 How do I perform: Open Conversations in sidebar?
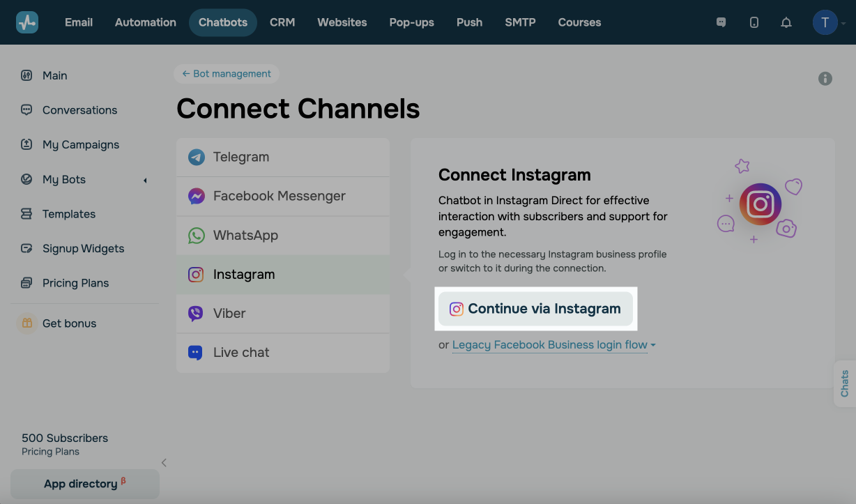click(x=79, y=110)
